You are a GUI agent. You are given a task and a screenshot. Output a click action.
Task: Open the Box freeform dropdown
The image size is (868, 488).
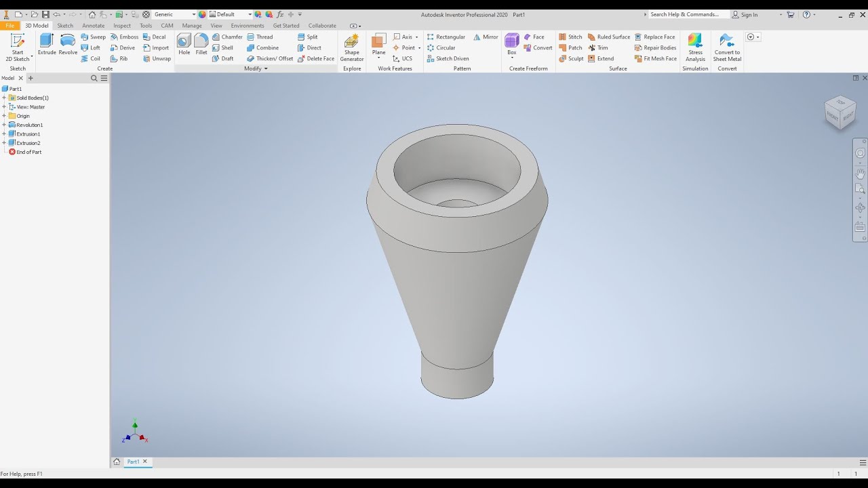click(512, 58)
